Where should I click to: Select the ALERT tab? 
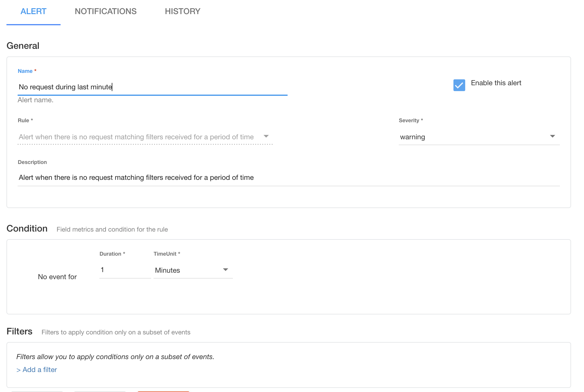click(x=33, y=11)
